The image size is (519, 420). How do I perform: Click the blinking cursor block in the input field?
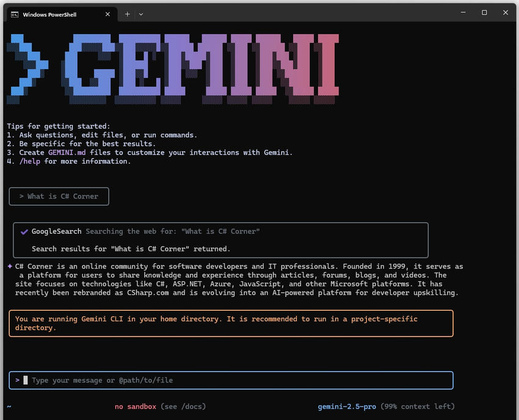click(25, 380)
